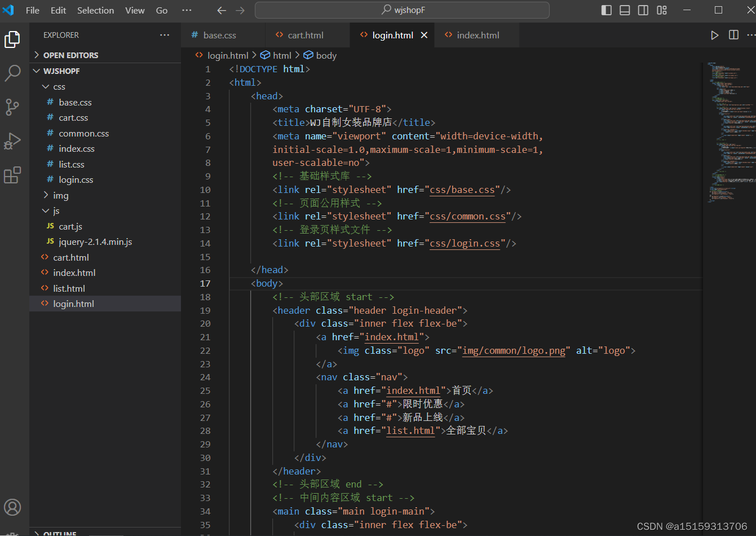756x536 pixels.
Task: Open cart.js in the explorer tree
Action: pyautogui.click(x=105, y=226)
